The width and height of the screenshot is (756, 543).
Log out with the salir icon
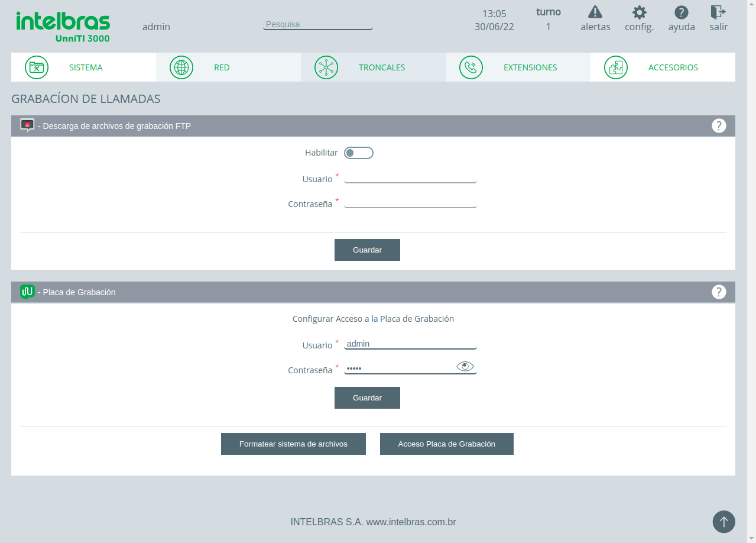tap(718, 12)
